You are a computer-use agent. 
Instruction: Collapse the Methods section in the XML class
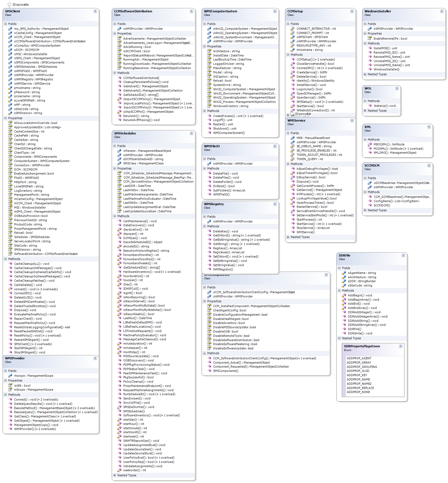pyautogui.click(x=365, y=139)
